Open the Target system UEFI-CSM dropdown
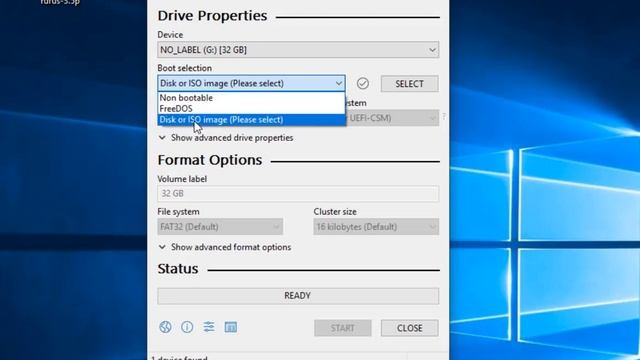The image size is (640, 360). tap(392, 118)
